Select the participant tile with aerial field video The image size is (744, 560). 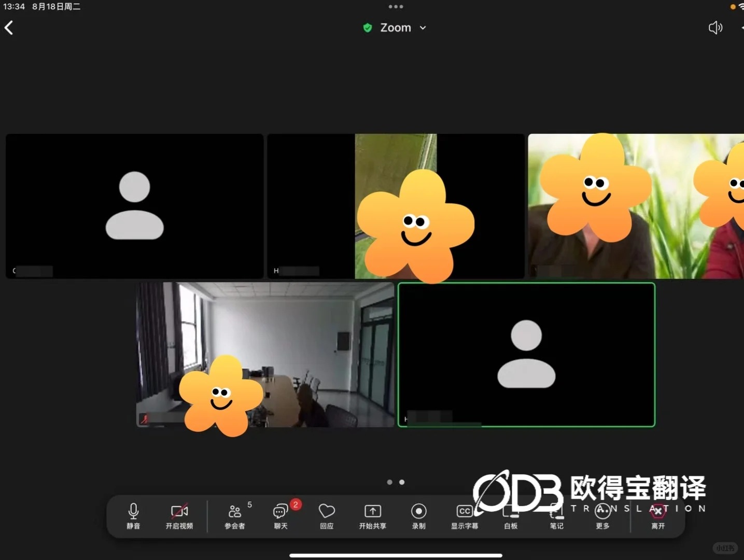pyautogui.click(x=396, y=206)
